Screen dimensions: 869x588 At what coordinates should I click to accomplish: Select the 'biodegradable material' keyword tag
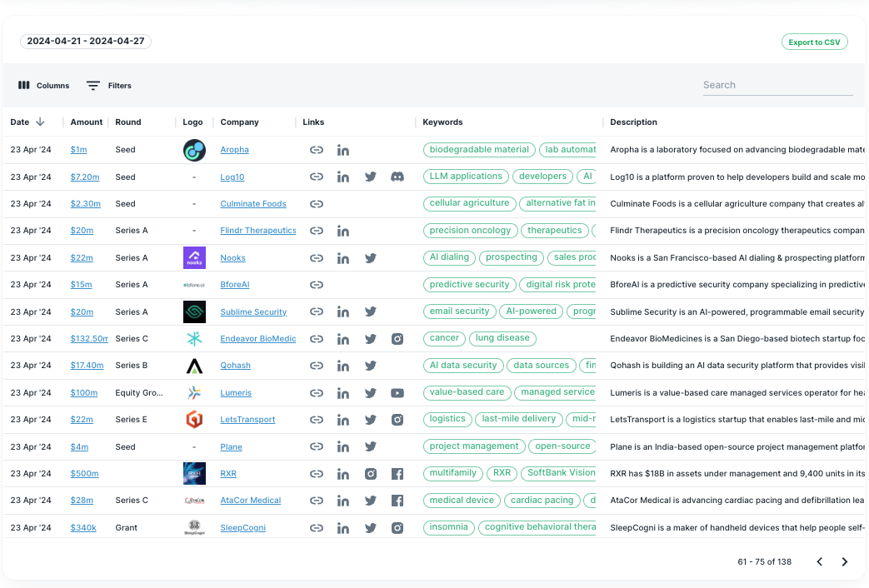(479, 150)
